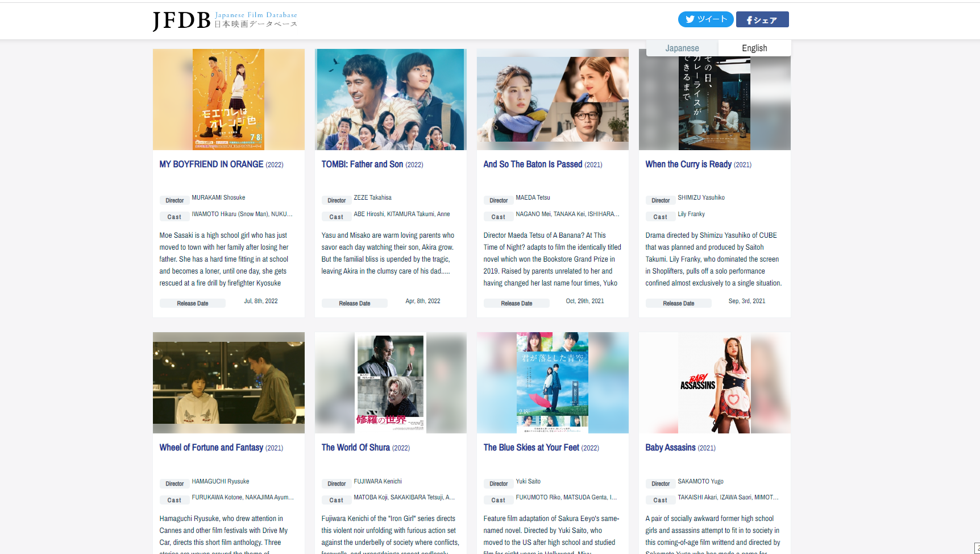This screenshot has width=980, height=554.
Task: Click Baby Assasins title link
Action: coord(671,448)
